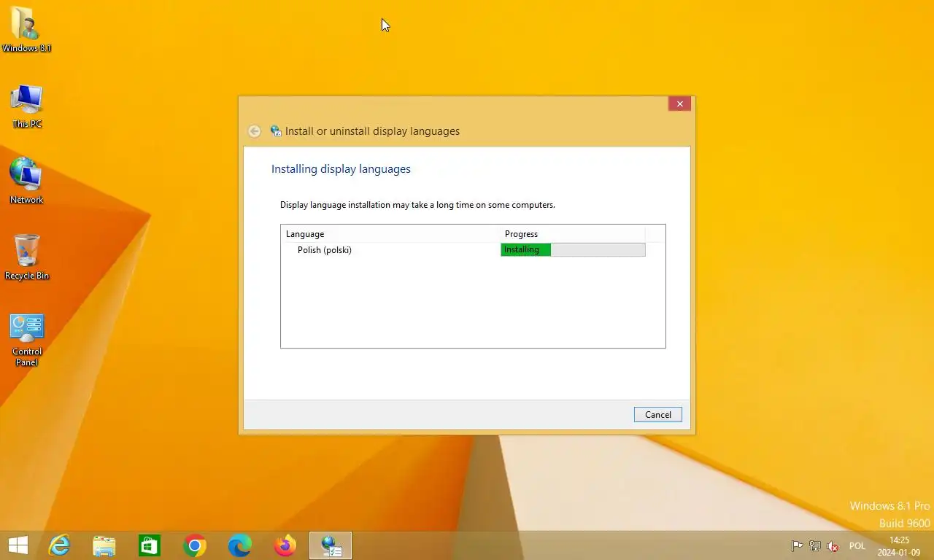Click the muted volume tray icon
The image size is (934, 560).
point(833,546)
